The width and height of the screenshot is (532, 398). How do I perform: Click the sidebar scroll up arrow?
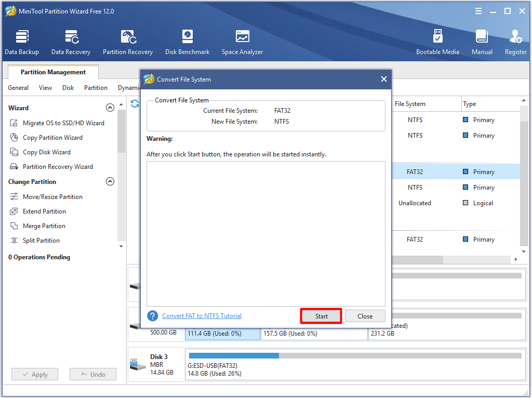click(x=121, y=104)
